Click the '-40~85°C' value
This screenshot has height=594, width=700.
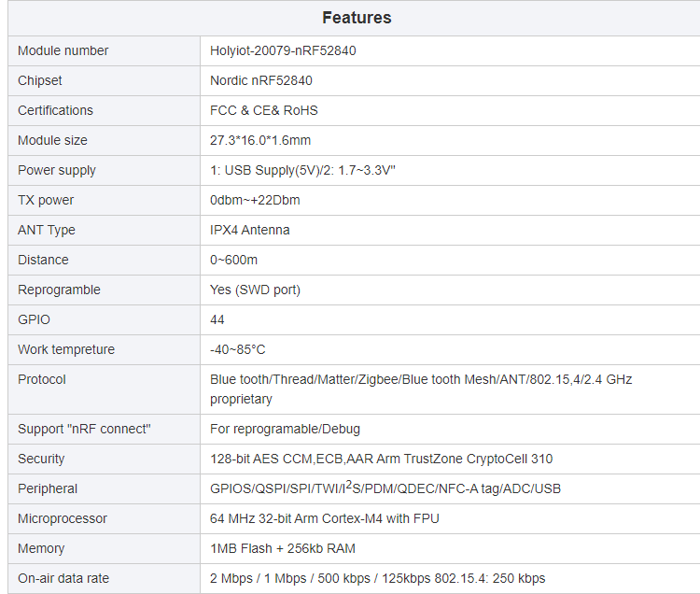[x=237, y=349]
